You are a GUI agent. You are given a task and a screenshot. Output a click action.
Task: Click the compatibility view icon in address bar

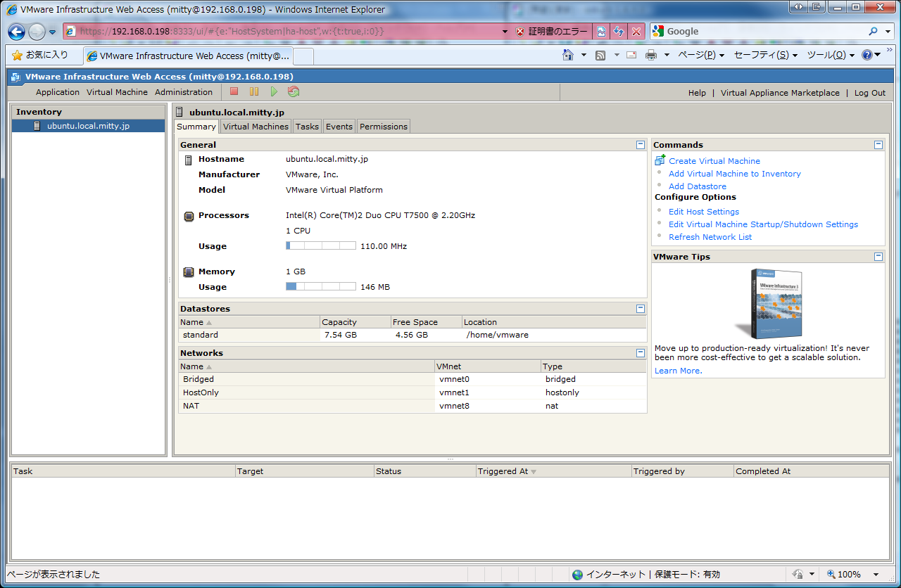point(601,32)
